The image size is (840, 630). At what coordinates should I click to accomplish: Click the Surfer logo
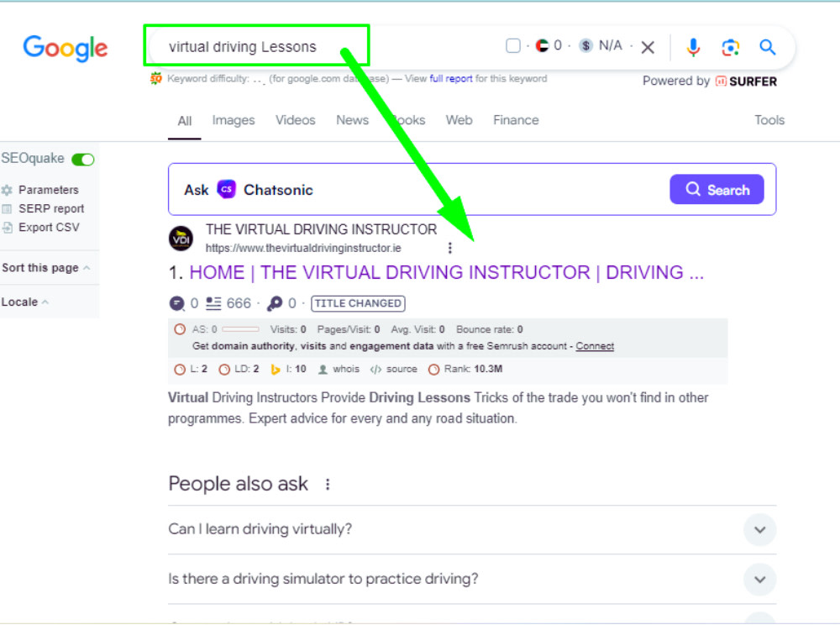click(x=746, y=81)
